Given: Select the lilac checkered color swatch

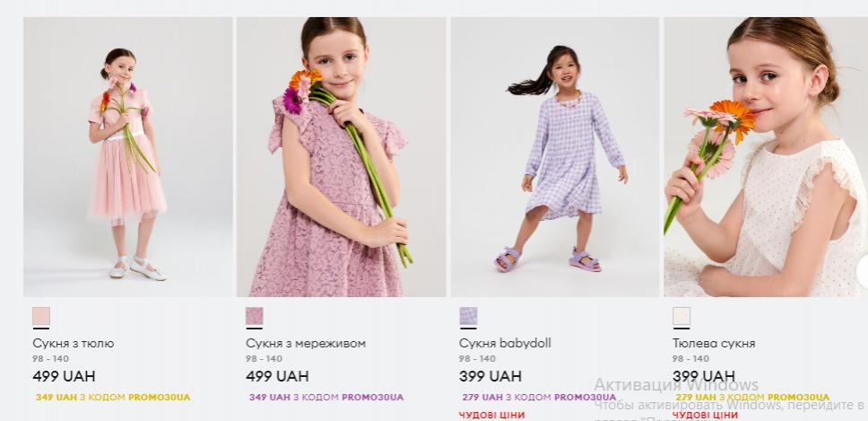Looking at the screenshot, I should pyautogui.click(x=468, y=316).
